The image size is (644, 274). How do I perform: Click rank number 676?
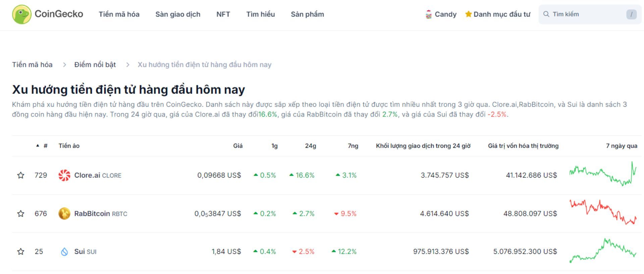tap(41, 214)
